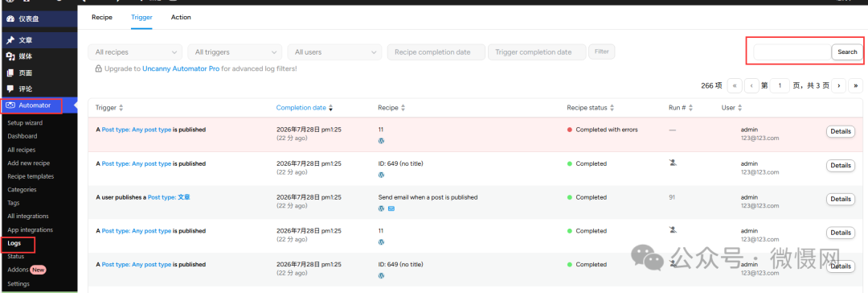This screenshot has height=293, width=868.
Task: Open Add new recipe submenu item
Action: pyautogui.click(x=28, y=163)
